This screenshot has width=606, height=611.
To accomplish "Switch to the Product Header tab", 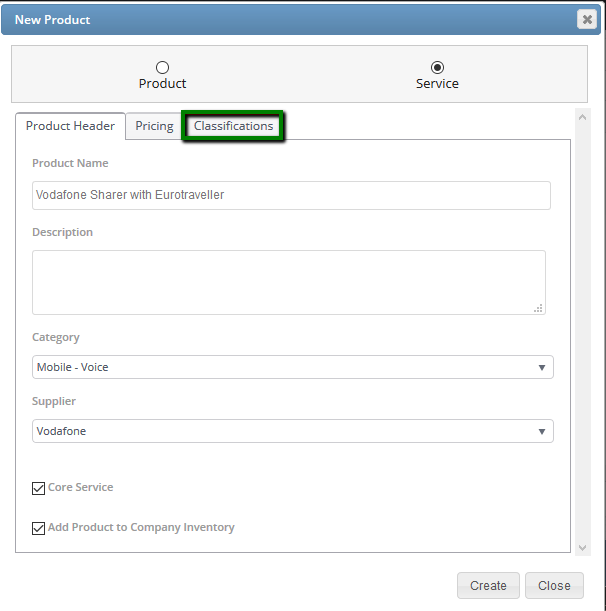I will 70,126.
